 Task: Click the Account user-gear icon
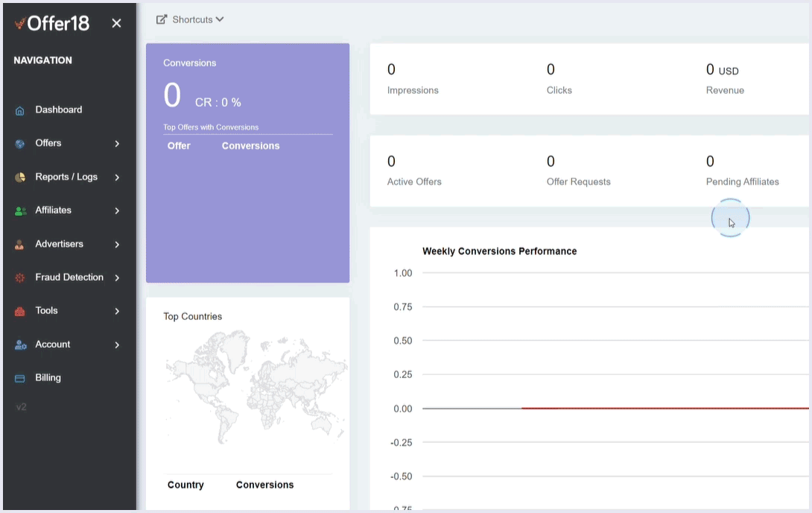pyautogui.click(x=20, y=345)
